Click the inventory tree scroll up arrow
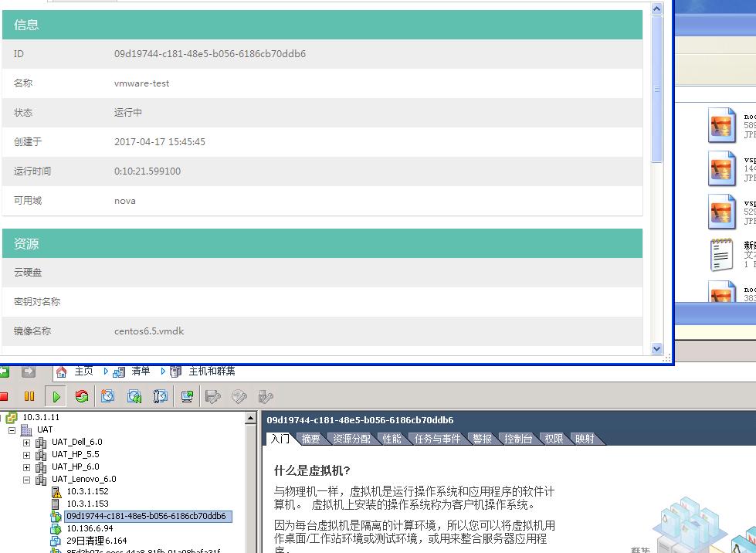Image resolution: width=756 pixels, height=553 pixels. pos(250,419)
